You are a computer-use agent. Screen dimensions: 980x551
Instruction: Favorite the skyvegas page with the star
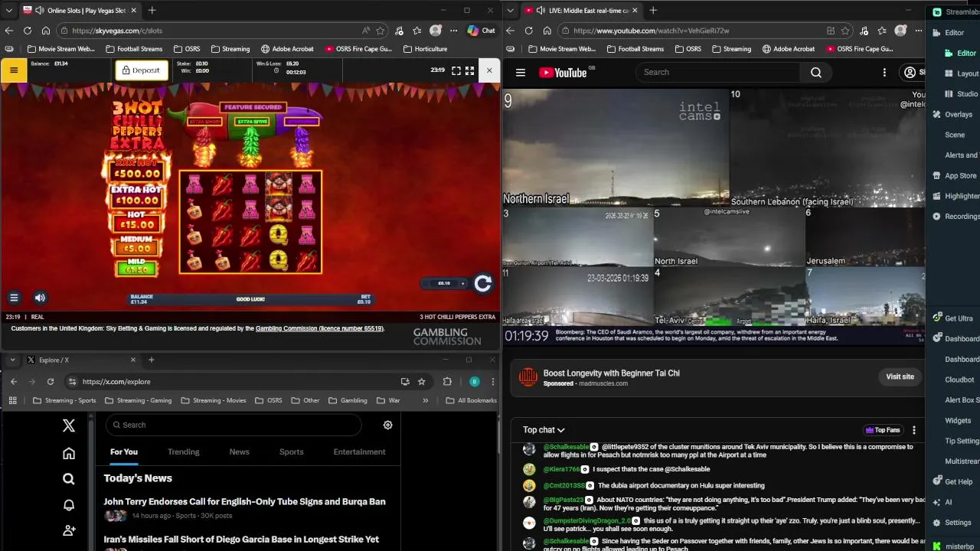[381, 31]
